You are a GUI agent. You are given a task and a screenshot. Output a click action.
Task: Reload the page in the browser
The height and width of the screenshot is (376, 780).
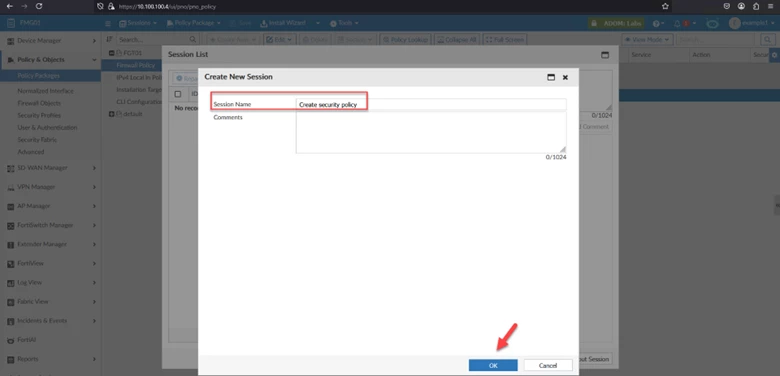click(39, 6)
